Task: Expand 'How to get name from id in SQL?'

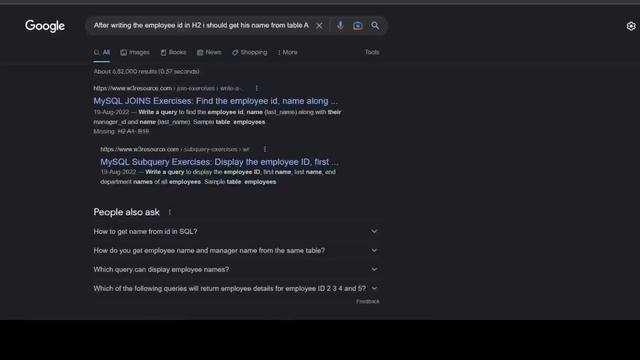Action: [236, 231]
